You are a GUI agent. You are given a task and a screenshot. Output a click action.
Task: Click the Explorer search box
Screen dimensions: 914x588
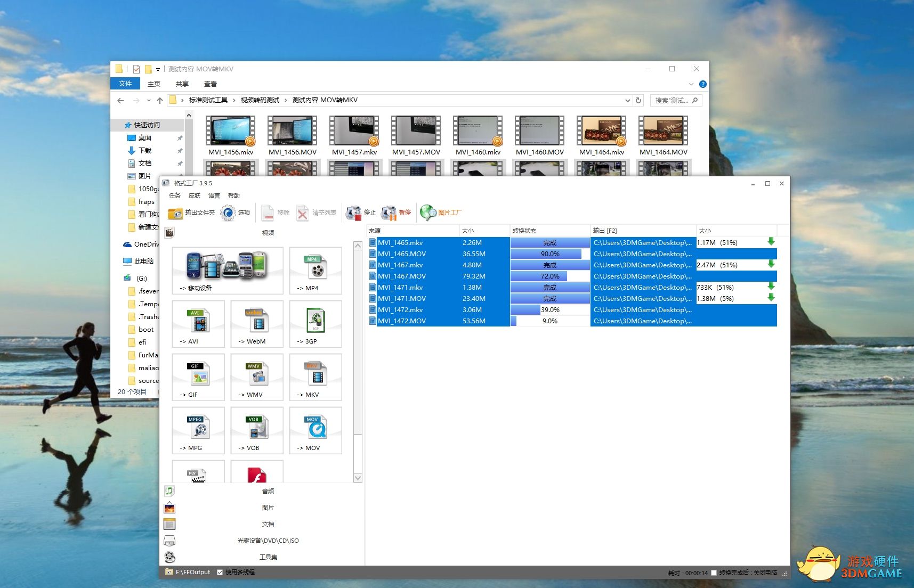tap(672, 101)
